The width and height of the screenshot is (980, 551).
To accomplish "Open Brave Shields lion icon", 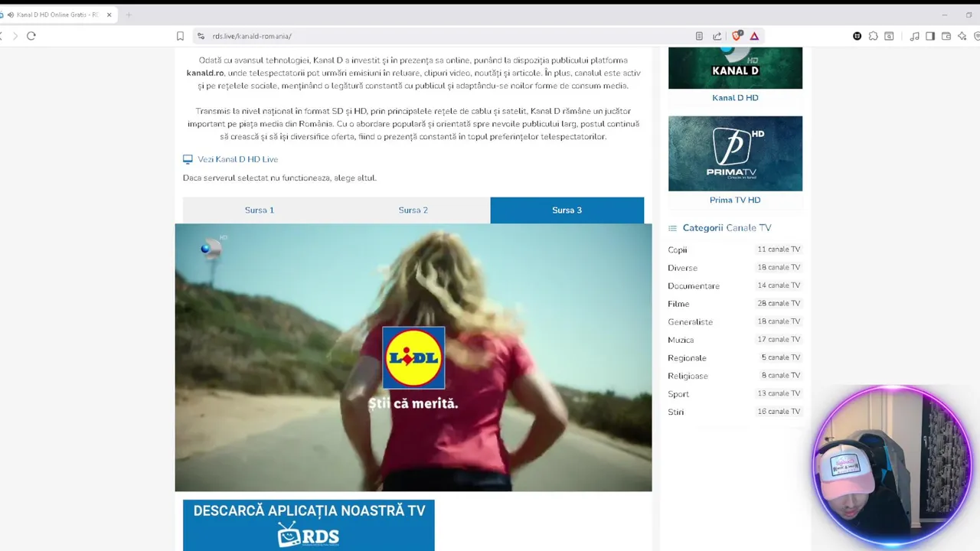I will (x=737, y=35).
